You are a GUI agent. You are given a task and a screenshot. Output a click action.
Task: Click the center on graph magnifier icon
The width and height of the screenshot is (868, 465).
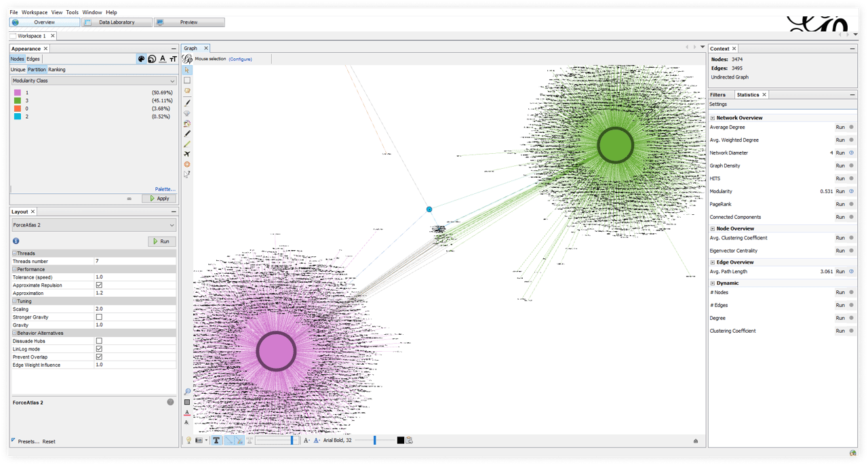187,392
